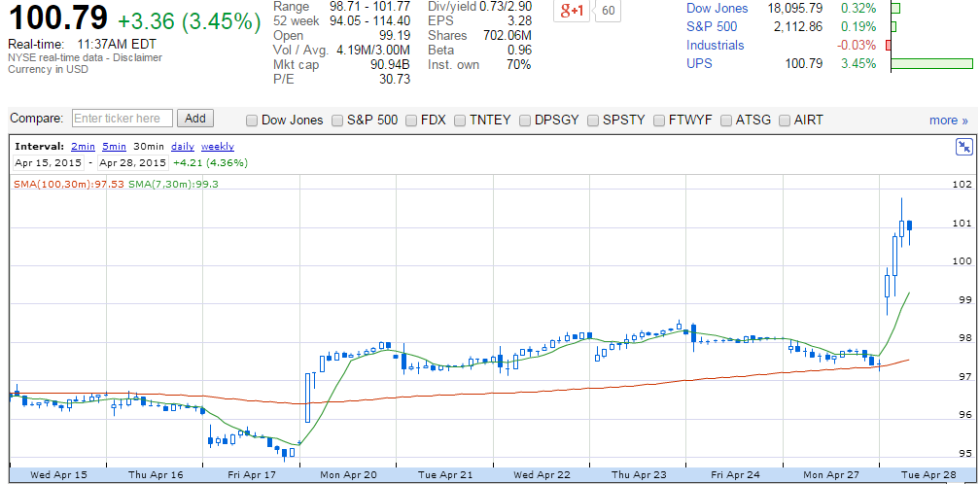This screenshot has height=484, width=980.
Task: Click the Dow Jones value 18,095.79
Action: point(795,9)
